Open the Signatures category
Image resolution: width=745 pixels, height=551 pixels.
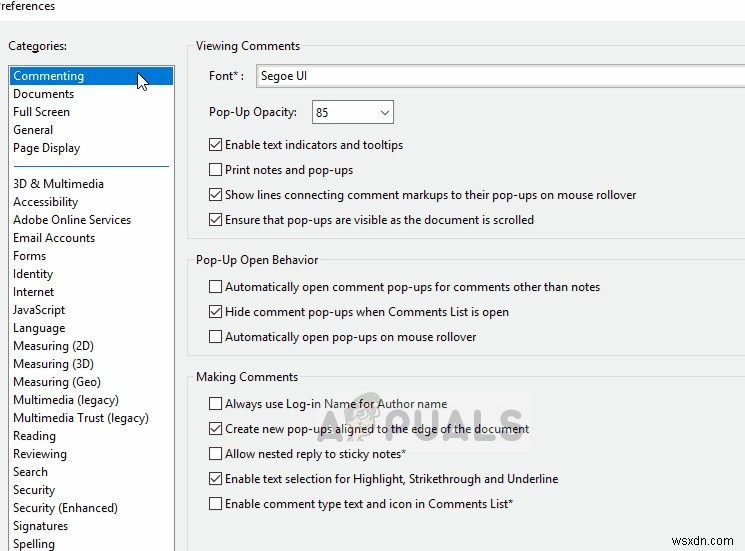click(x=40, y=527)
